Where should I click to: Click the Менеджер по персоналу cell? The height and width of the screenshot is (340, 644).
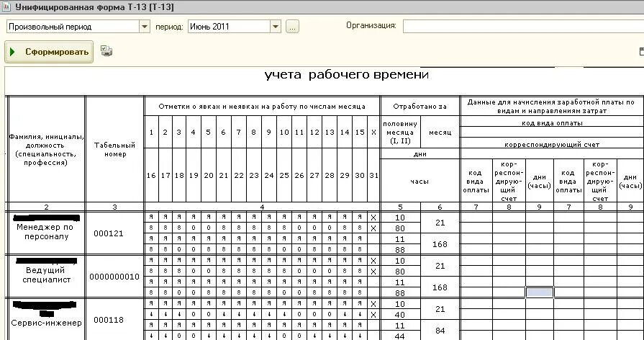45,232
